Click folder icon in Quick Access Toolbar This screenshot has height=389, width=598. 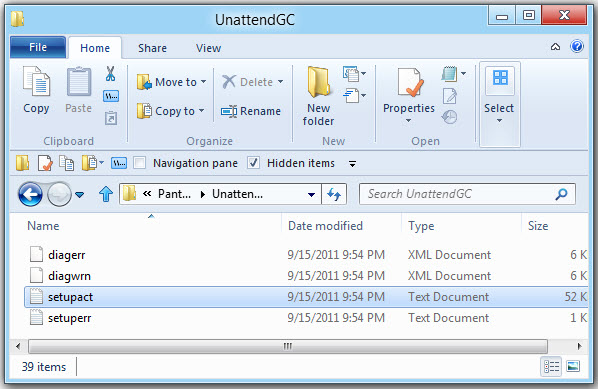(x=23, y=163)
